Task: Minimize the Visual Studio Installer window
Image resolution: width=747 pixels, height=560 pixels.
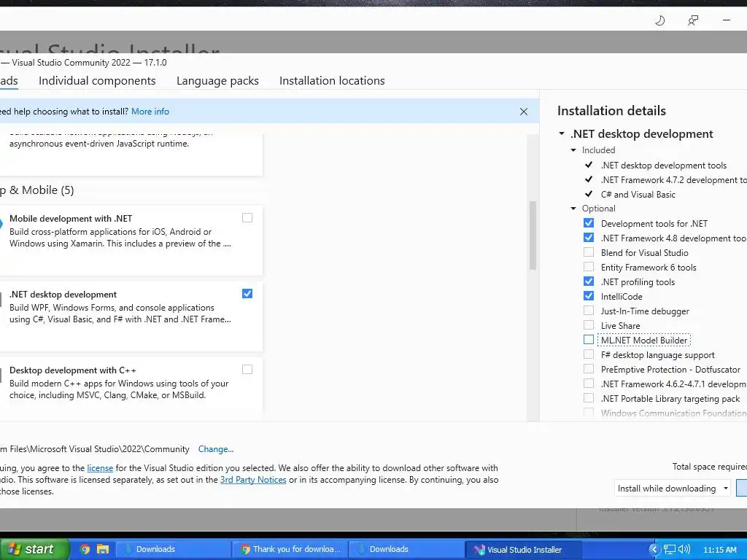Action: 727,20
